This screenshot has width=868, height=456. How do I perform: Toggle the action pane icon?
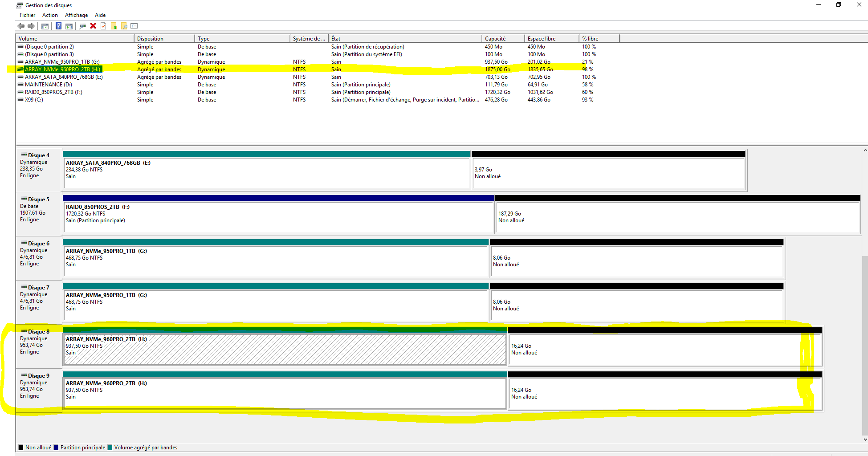point(69,26)
